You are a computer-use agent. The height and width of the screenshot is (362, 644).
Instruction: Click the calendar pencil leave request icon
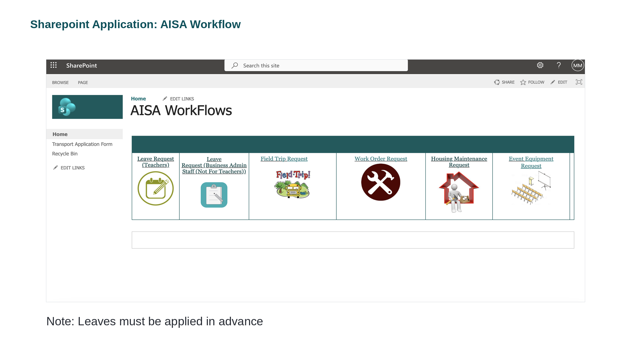coord(155,188)
